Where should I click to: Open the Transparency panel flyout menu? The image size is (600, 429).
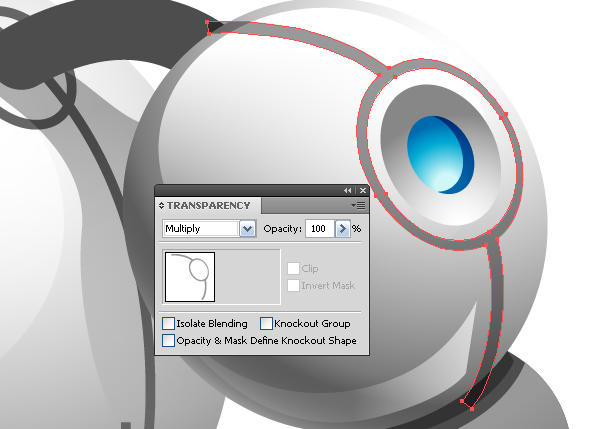point(359,206)
